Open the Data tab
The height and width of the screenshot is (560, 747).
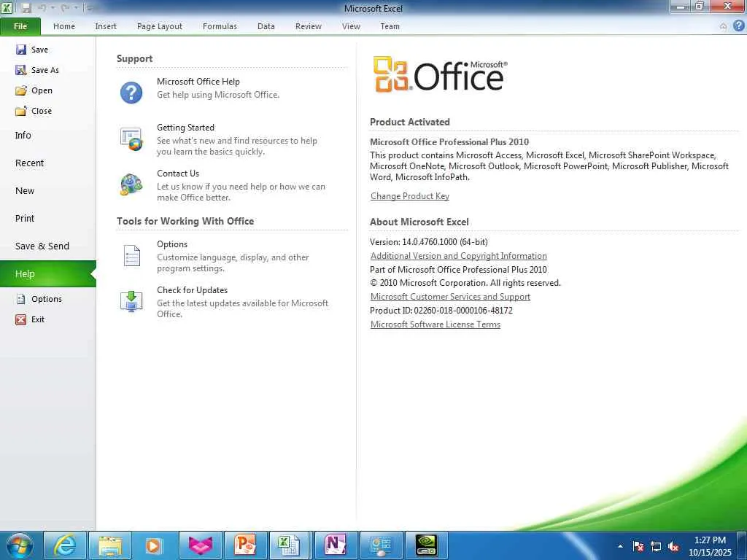click(266, 27)
